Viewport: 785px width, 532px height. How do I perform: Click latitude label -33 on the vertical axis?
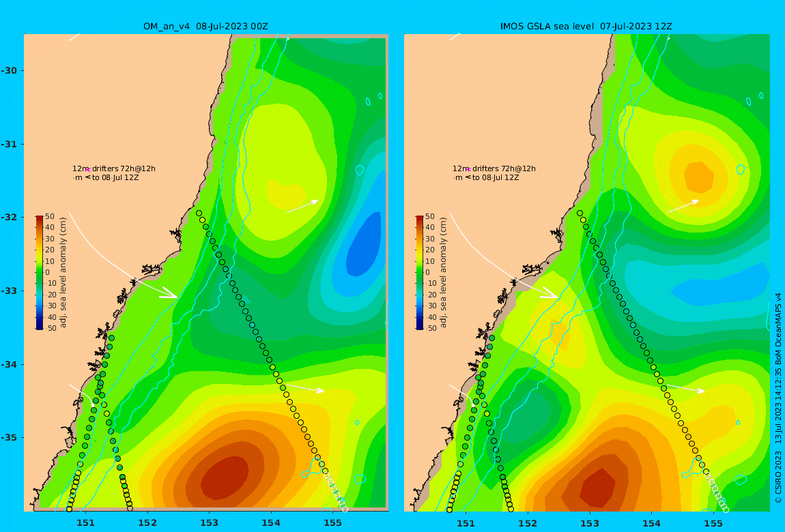coord(9,291)
